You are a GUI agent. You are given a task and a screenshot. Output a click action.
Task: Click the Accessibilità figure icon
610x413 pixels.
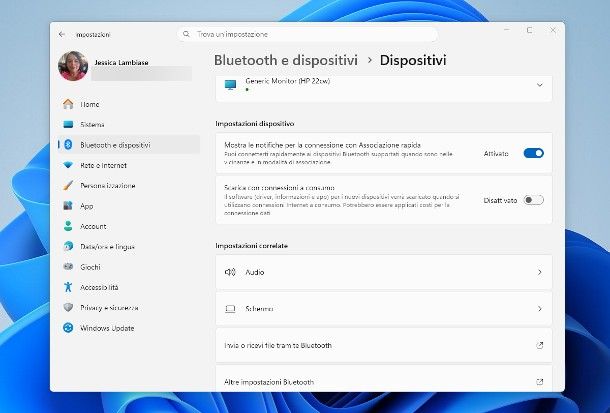(68, 287)
